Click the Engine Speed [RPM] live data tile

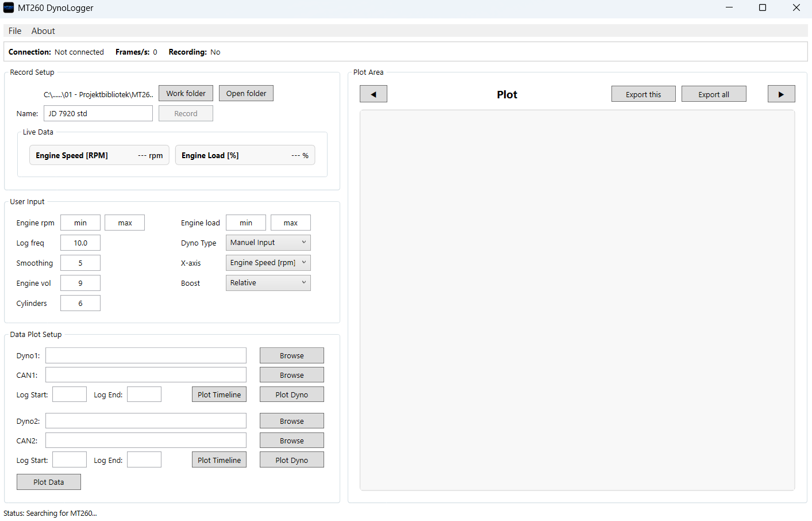click(x=99, y=155)
